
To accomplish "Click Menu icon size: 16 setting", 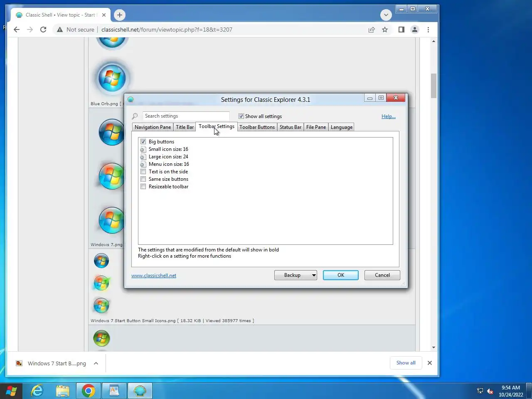I will click(169, 164).
